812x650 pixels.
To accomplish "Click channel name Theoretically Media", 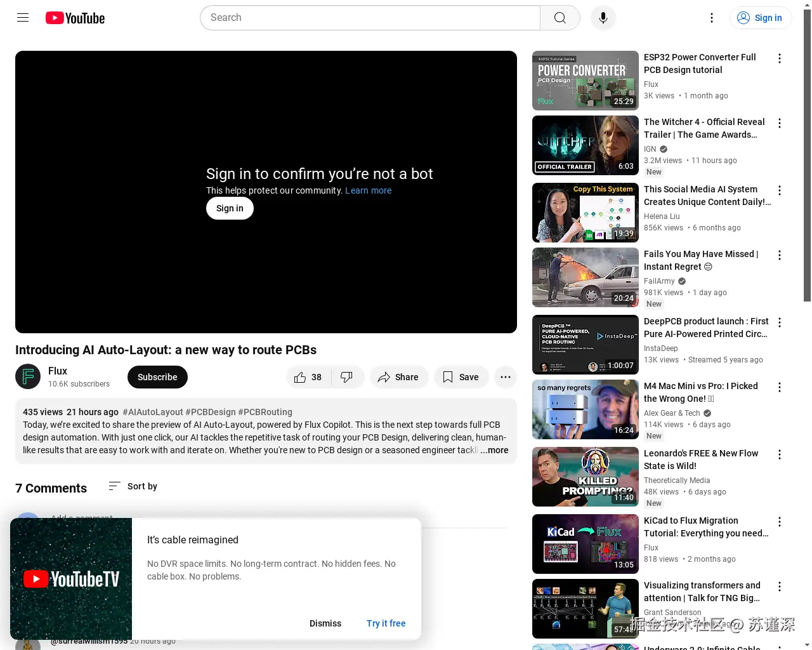I will click(677, 481).
